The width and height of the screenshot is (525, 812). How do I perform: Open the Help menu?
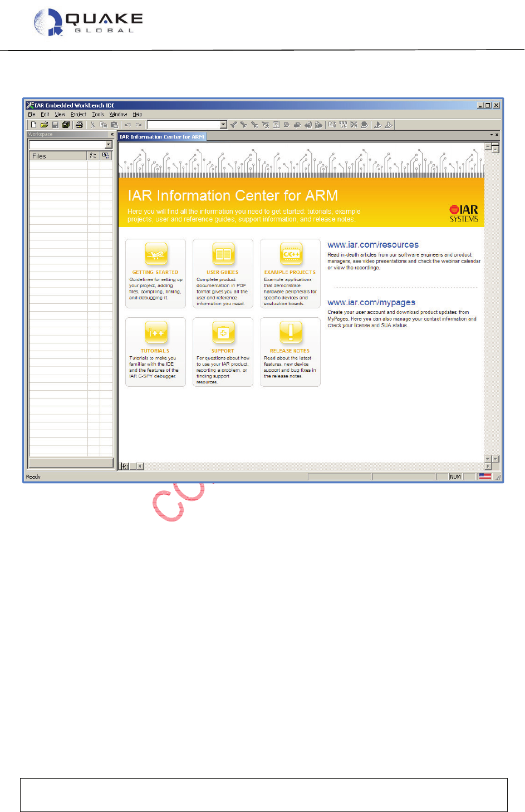coord(138,114)
